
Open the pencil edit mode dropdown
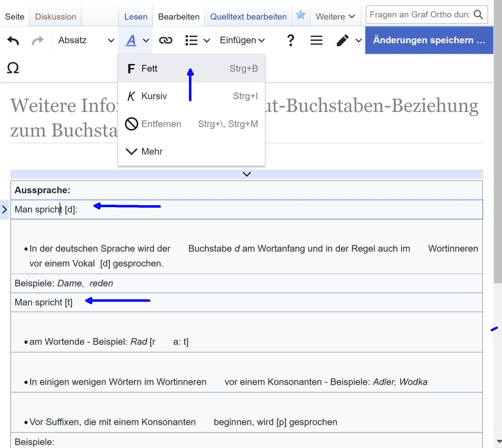[348, 41]
